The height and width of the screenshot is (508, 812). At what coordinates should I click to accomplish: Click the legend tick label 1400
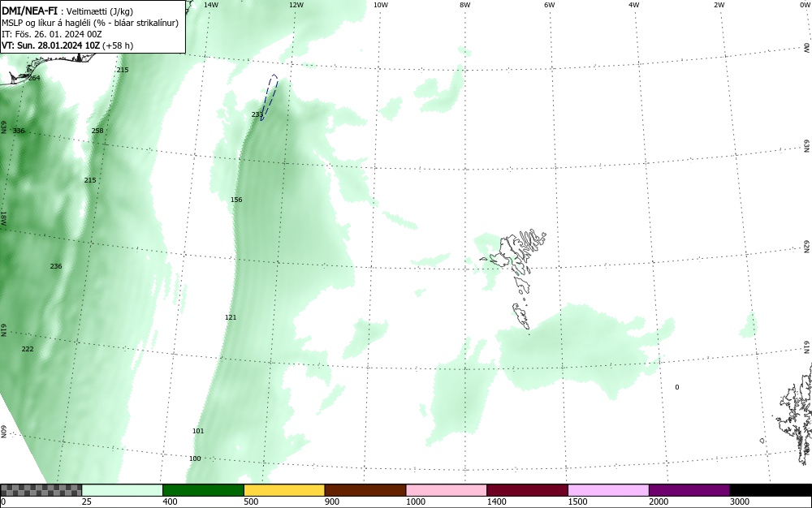497,502
